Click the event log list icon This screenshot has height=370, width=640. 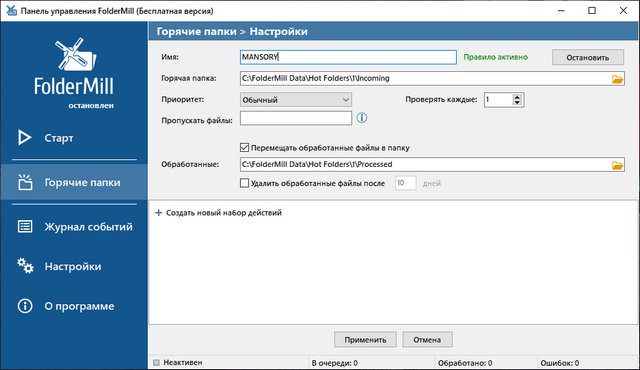[x=25, y=226]
